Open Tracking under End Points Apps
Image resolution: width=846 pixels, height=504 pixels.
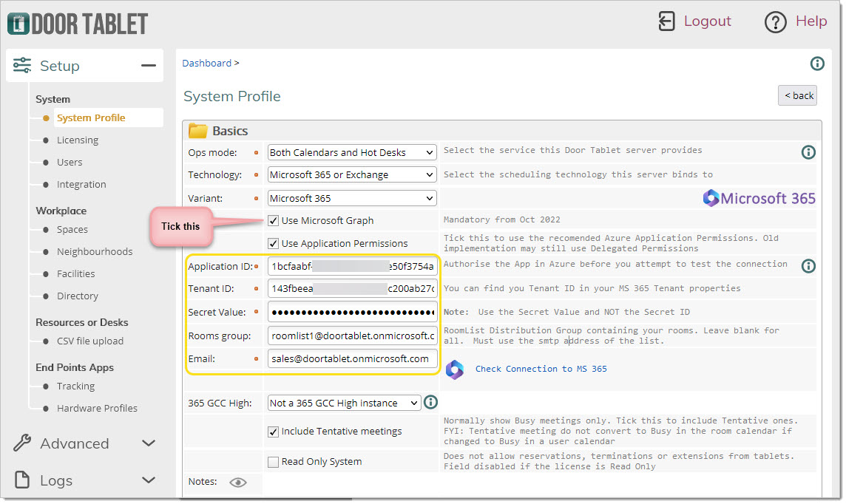point(75,386)
